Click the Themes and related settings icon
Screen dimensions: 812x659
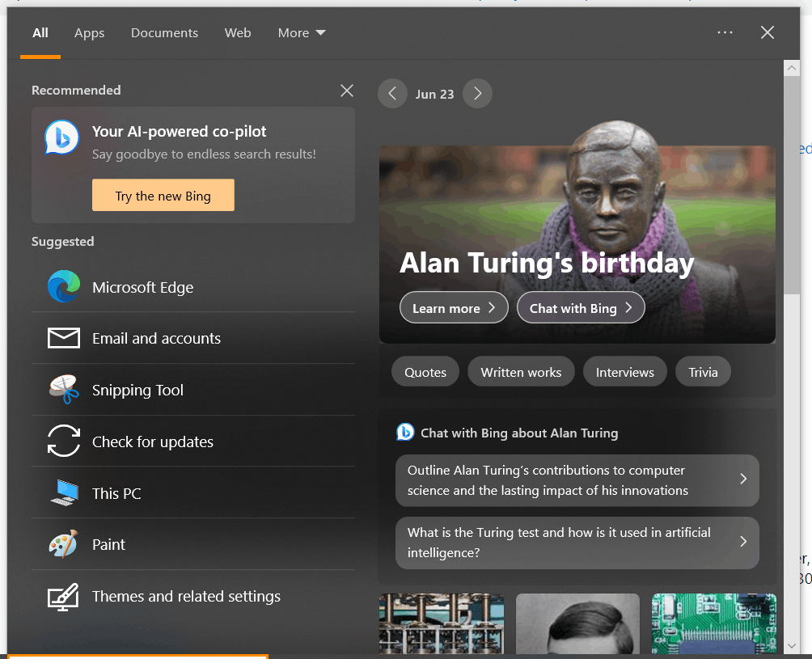click(x=63, y=597)
